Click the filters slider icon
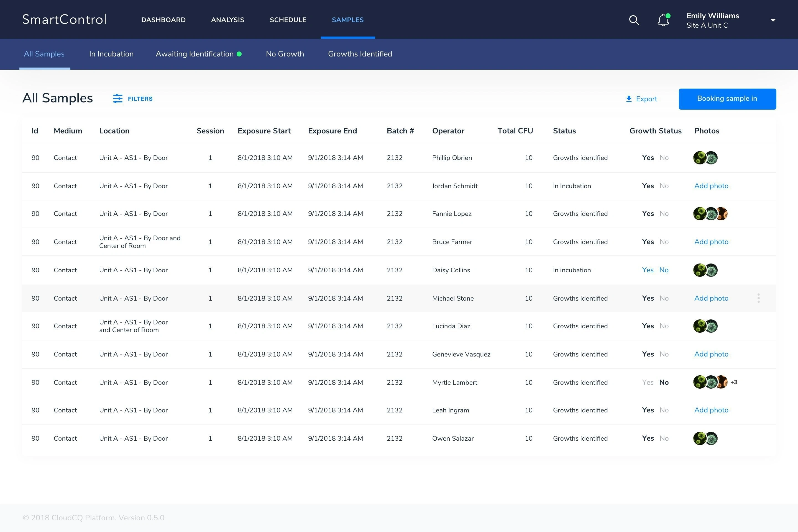The width and height of the screenshot is (798, 532). (x=117, y=99)
